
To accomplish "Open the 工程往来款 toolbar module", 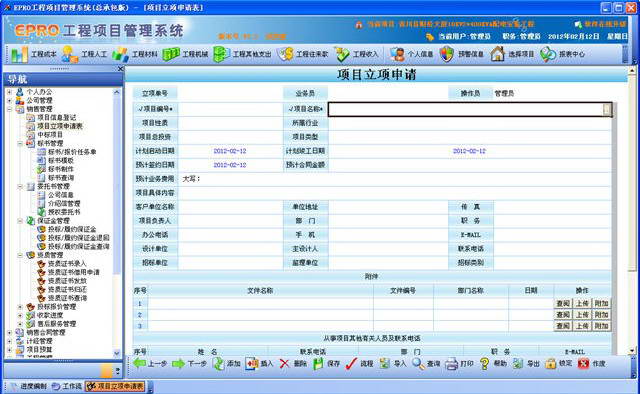I will [302, 54].
